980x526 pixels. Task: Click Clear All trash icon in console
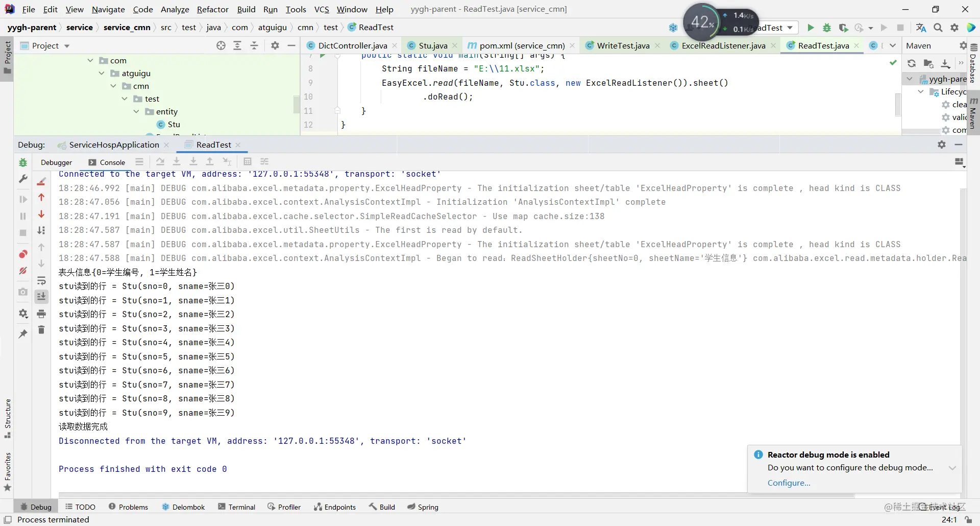click(41, 330)
